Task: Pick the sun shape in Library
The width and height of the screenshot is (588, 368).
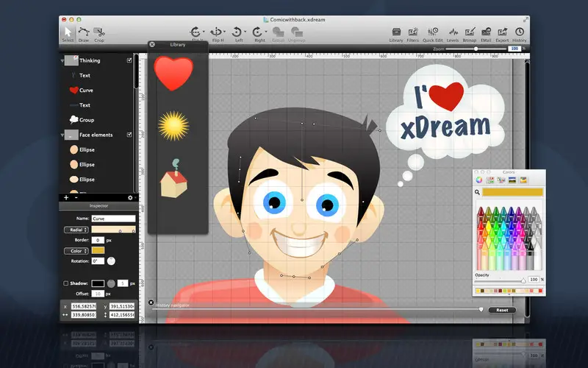Action: (173, 126)
